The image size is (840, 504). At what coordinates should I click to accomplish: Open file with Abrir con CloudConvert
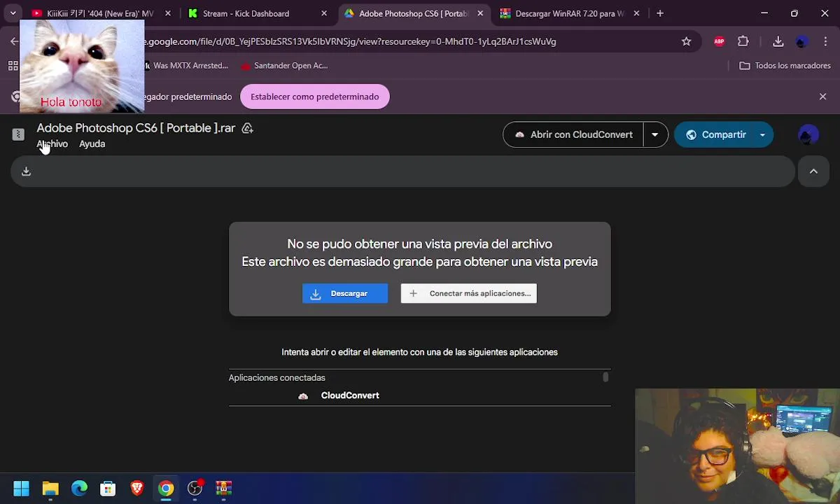[573, 134]
